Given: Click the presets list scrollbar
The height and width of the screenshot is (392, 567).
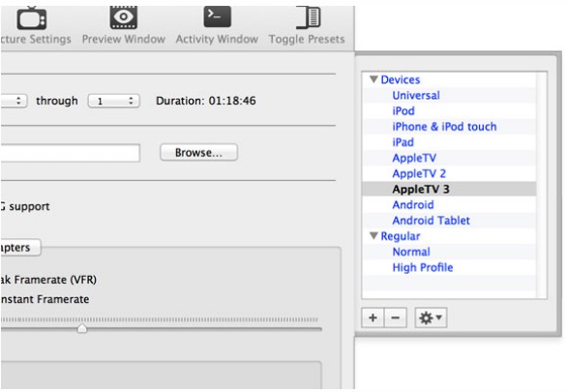Looking at the screenshot, I should click(x=542, y=185).
